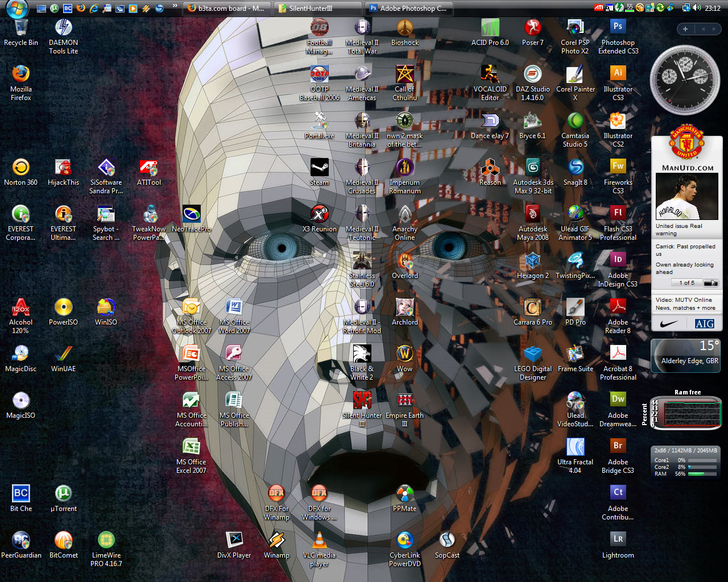728x582 pixels.
Task: Open Steam desktop shortcut
Action: [x=320, y=172]
